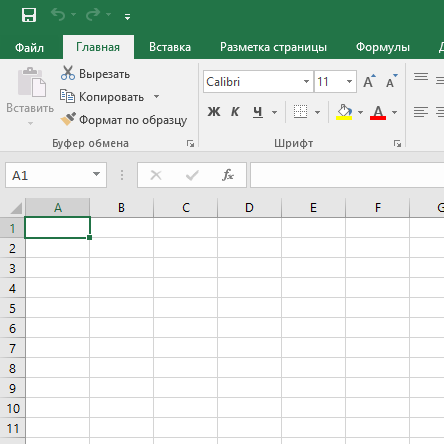
Task: Select row 2 header
Action: pos(12,248)
